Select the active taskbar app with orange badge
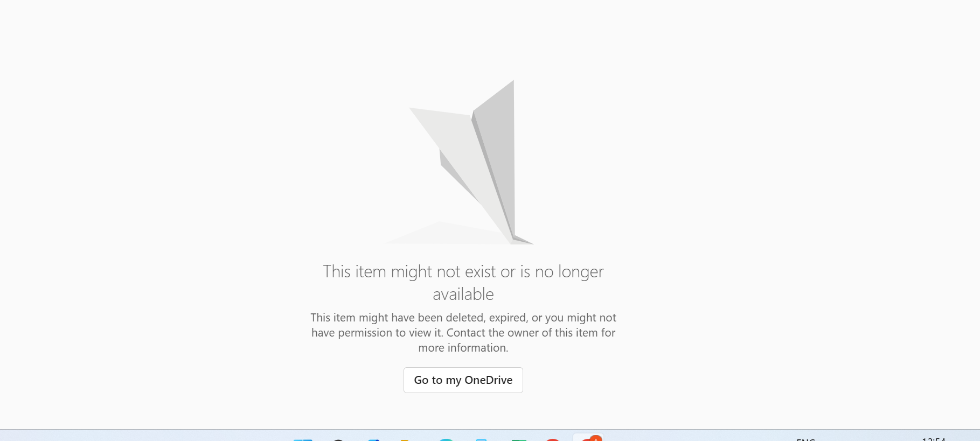The image size is (980, 441). (x=588, y=438)
